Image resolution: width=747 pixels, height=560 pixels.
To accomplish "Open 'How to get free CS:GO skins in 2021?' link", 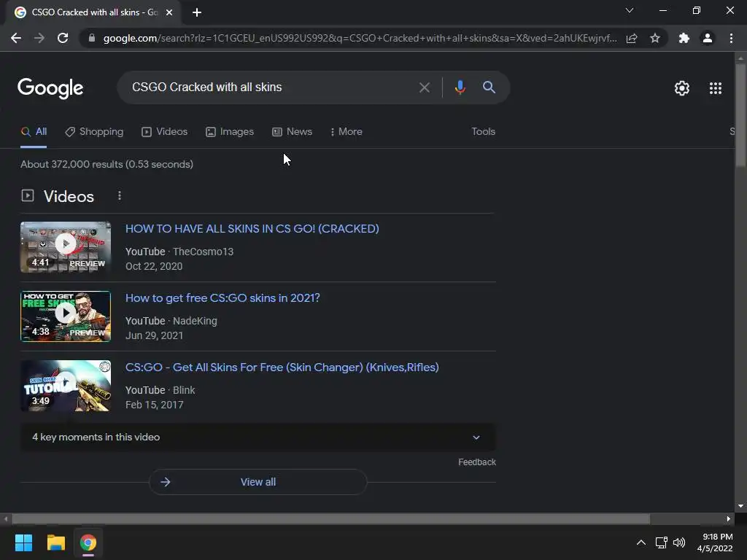I will click(x=222, y=298).
